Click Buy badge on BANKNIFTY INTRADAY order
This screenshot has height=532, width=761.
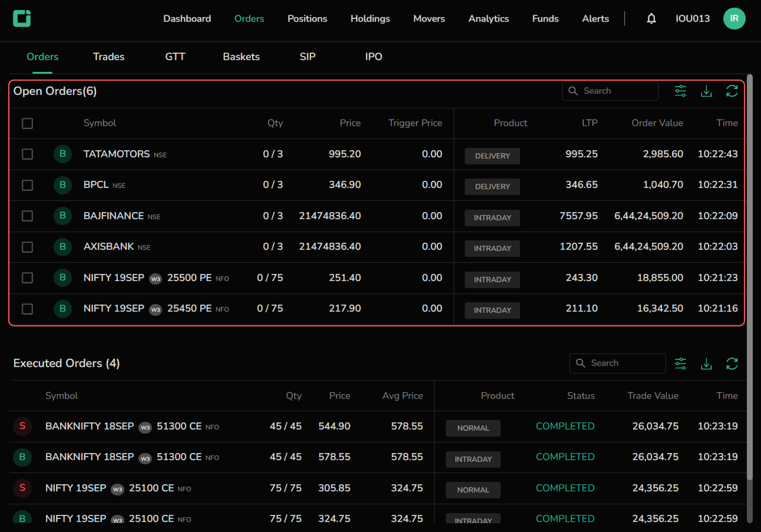click(x=22, y=457)
